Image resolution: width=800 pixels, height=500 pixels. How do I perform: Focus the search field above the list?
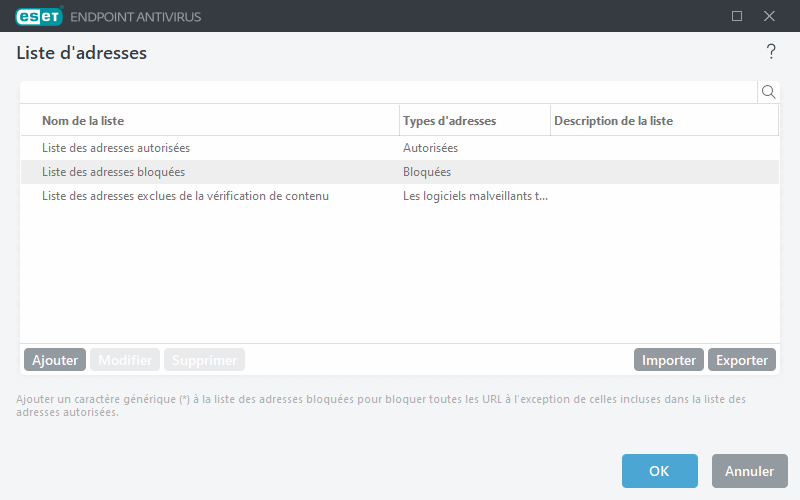coord(388,92)
